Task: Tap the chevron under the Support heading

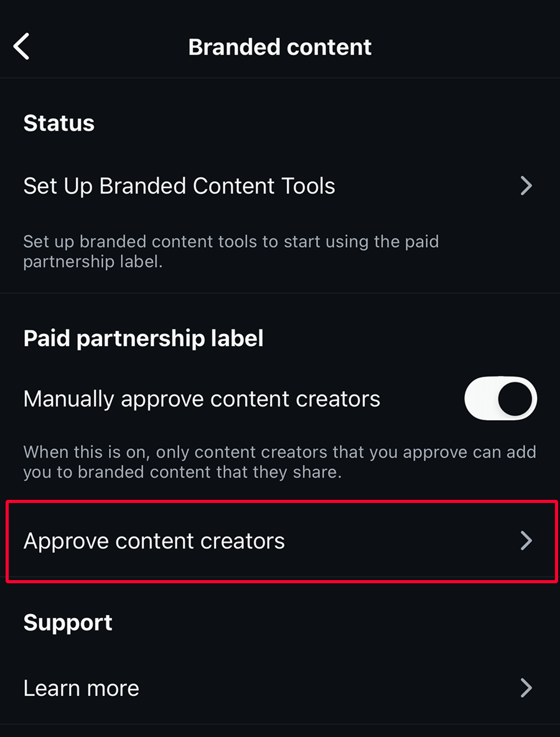Action: point(526,688)
